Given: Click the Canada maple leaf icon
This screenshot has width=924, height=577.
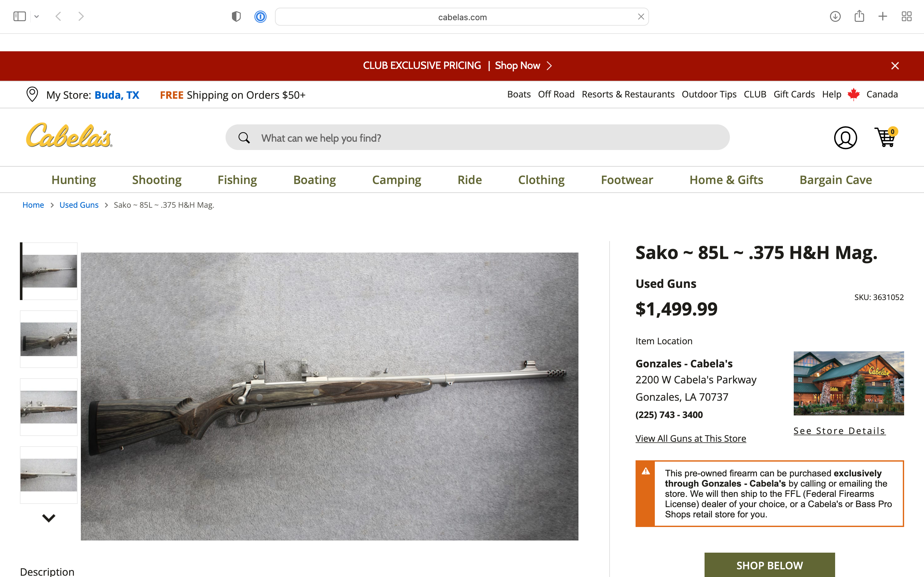Looking at the screenshot, I should tap(854, 94).
